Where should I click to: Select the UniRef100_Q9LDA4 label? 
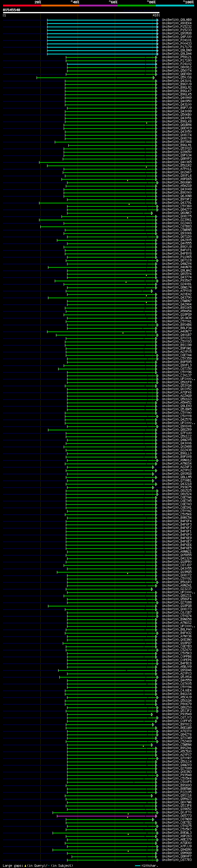tap(177, 54)
